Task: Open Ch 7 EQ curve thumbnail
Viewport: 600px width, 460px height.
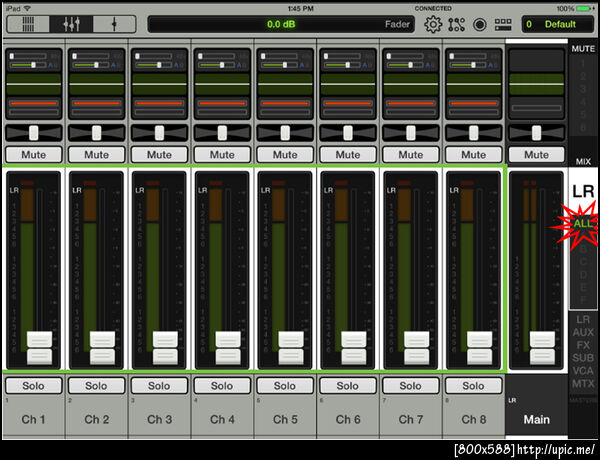Action: [411, 84]
